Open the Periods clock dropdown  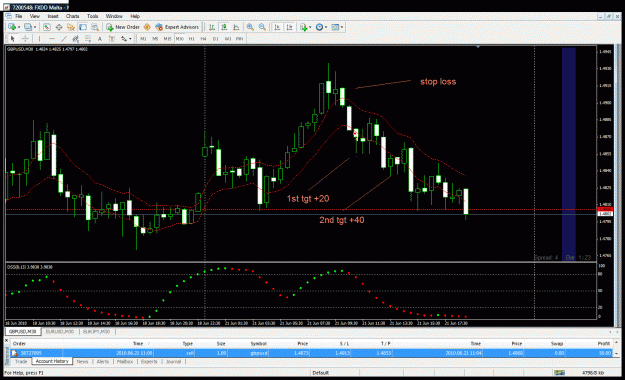point(321,27)
